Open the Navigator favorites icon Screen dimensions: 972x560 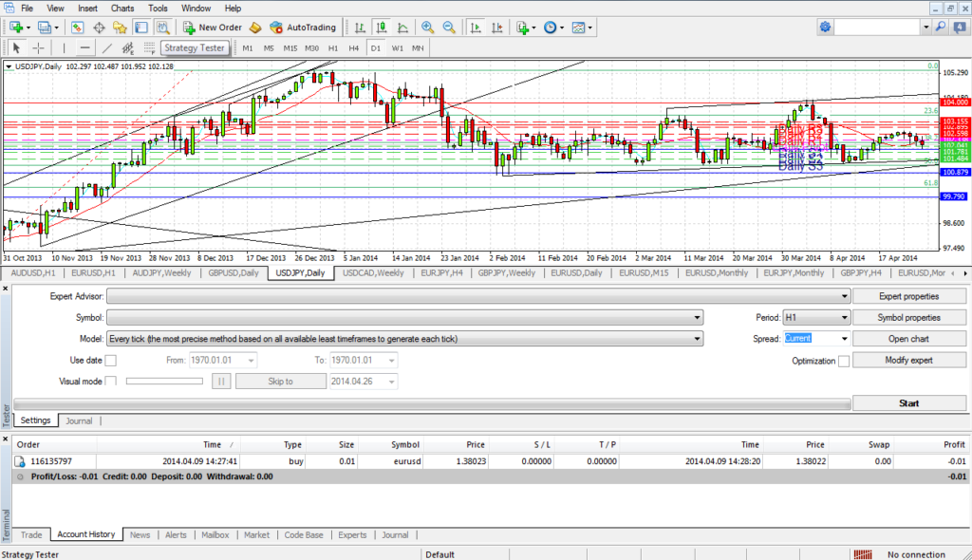click(x=120, y=28)
